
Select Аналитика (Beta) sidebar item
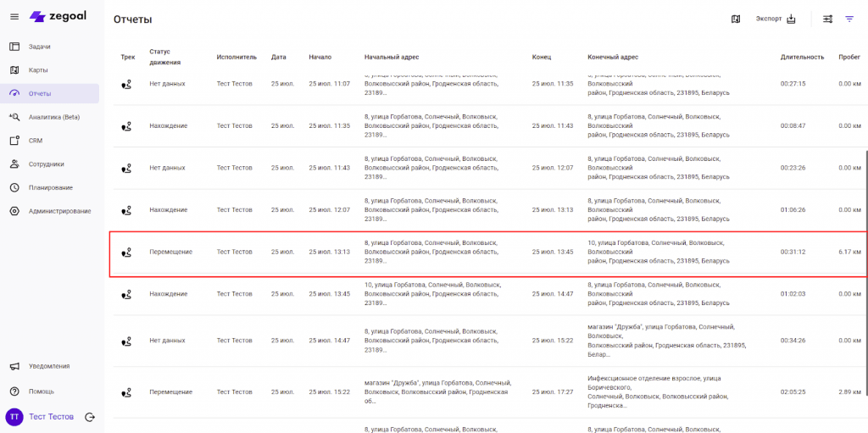53,117
